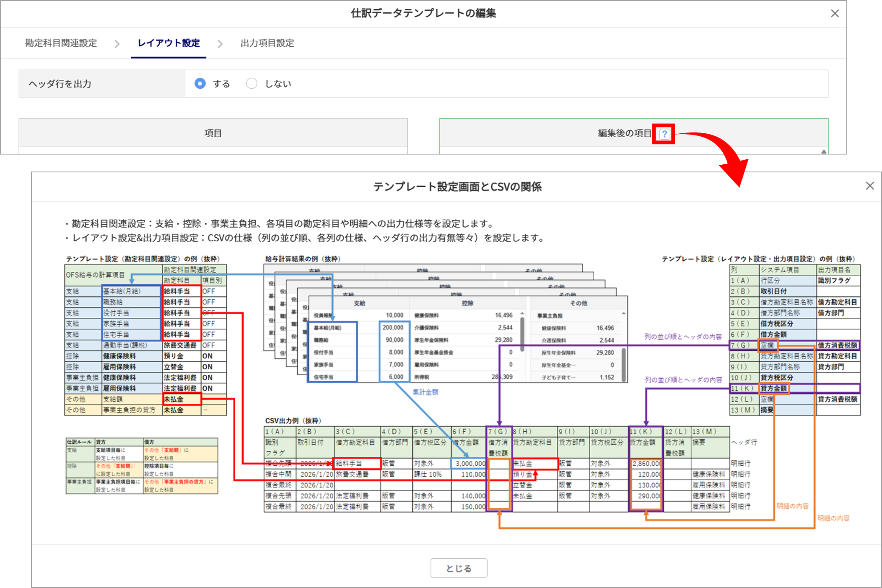Switch to the 勘定科目関連設定 step tab
This screenshot has height=588, width=882.
[61, 43]
